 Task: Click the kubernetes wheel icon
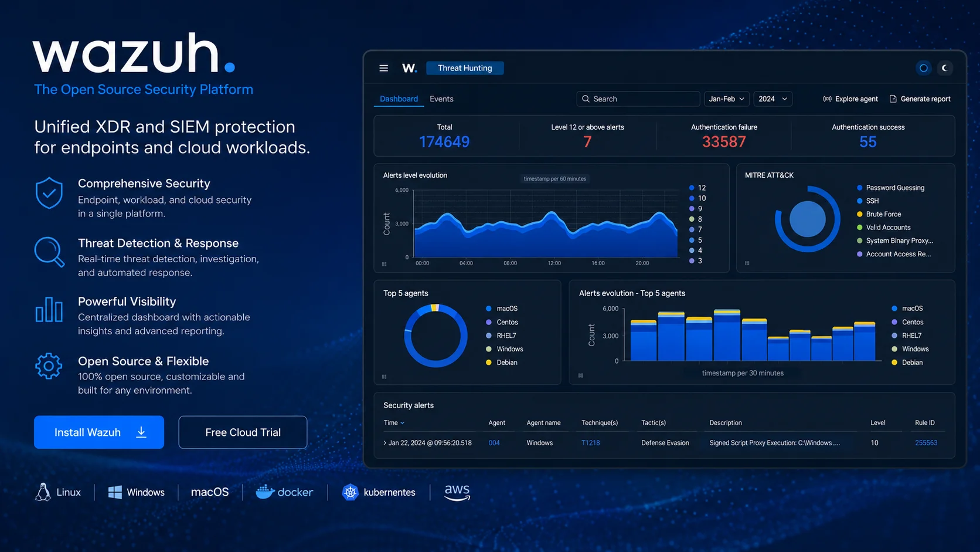(x=351, y=492)
